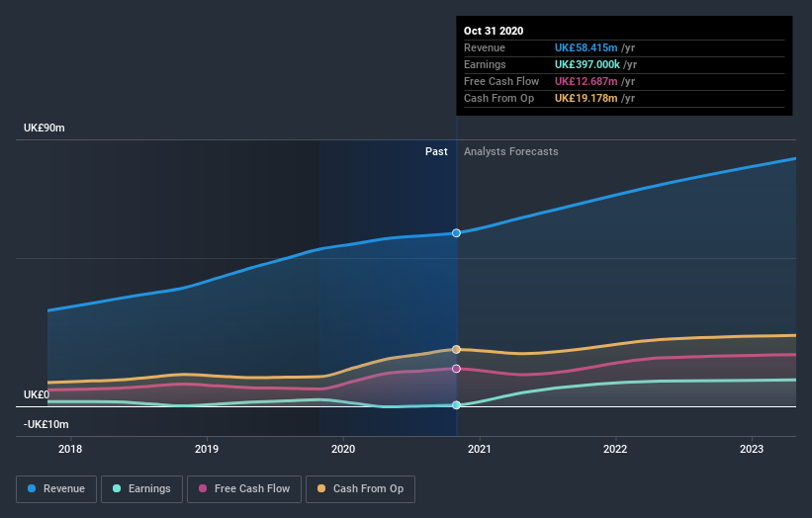Click the blue Revenue data point marker
812x518 pixels.
coord(456,233)
